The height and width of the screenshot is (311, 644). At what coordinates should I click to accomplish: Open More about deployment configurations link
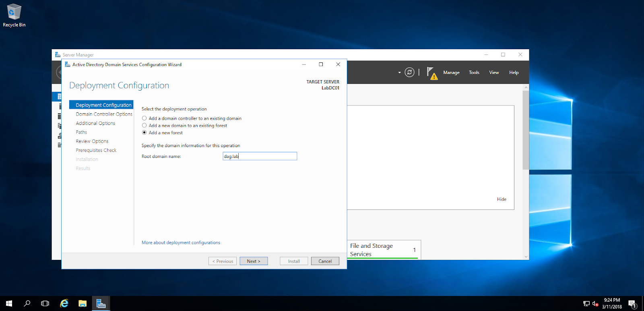[181, 243]
